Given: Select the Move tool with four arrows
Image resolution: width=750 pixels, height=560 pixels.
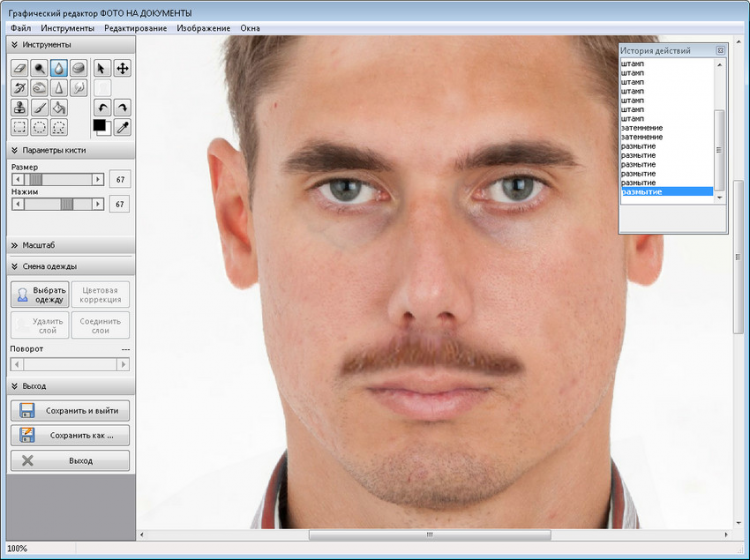Looking at the screenshot, I should coord(122,68).
